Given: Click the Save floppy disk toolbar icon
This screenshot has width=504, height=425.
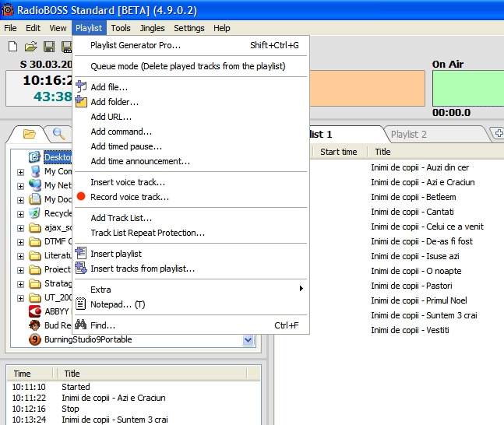Looking at the screenshot, I should (x=49, y=47).
